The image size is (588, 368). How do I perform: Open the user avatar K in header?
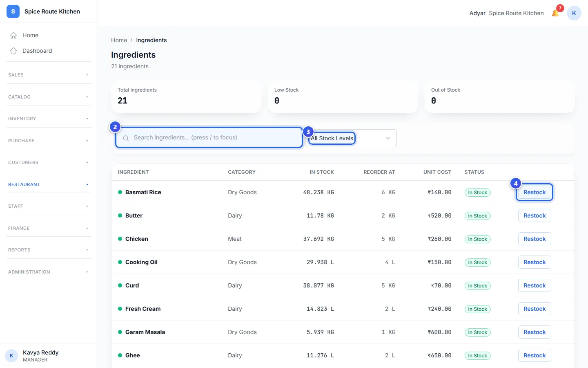(x=574, y=13)
